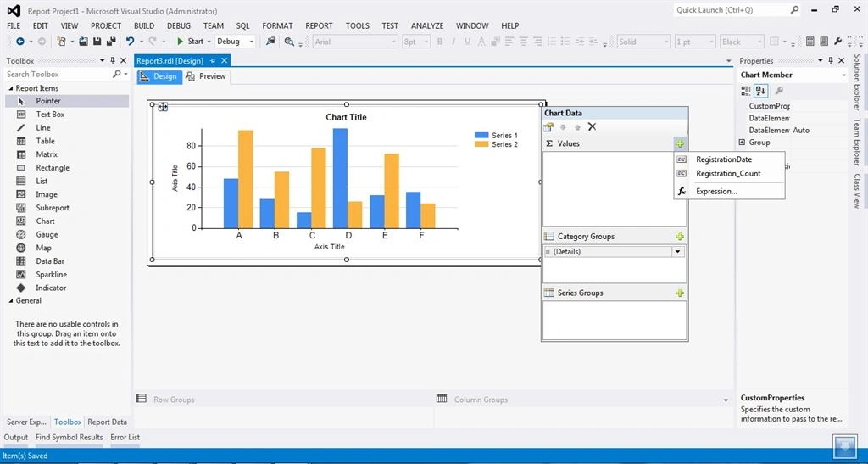The height and width of the screenshot is (464, 868).
Task: Open the REPORT menu
Action: [319, 25]
